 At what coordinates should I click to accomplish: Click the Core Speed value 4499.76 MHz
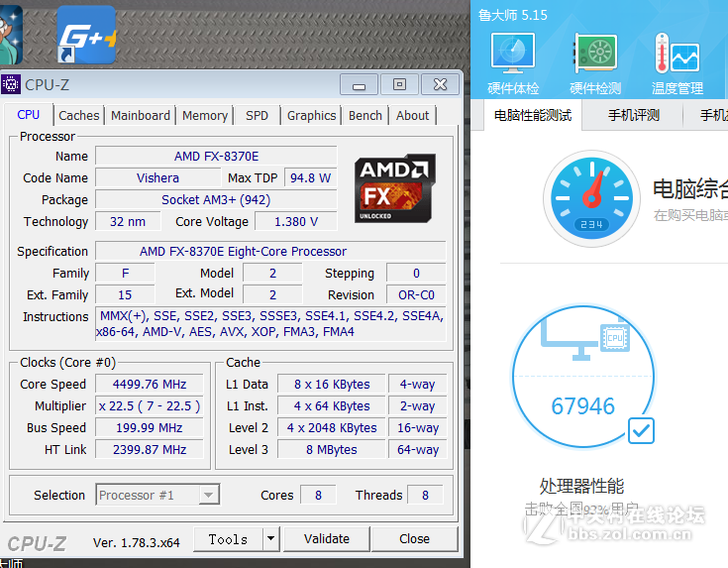coord(150,385)
